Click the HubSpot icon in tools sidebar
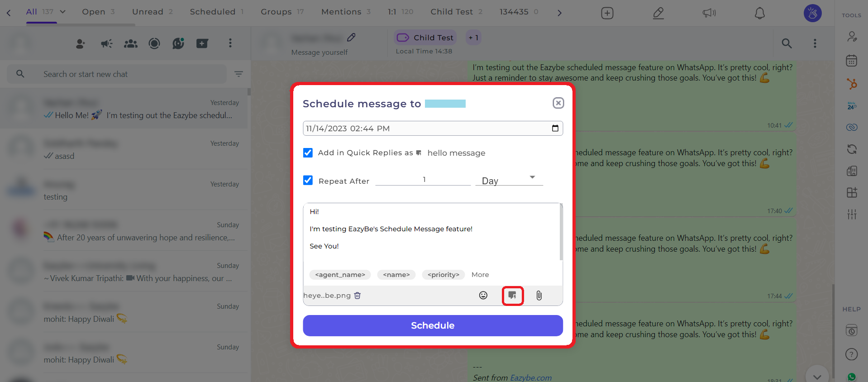Screen dimensions: 868x382 (852, 84)
